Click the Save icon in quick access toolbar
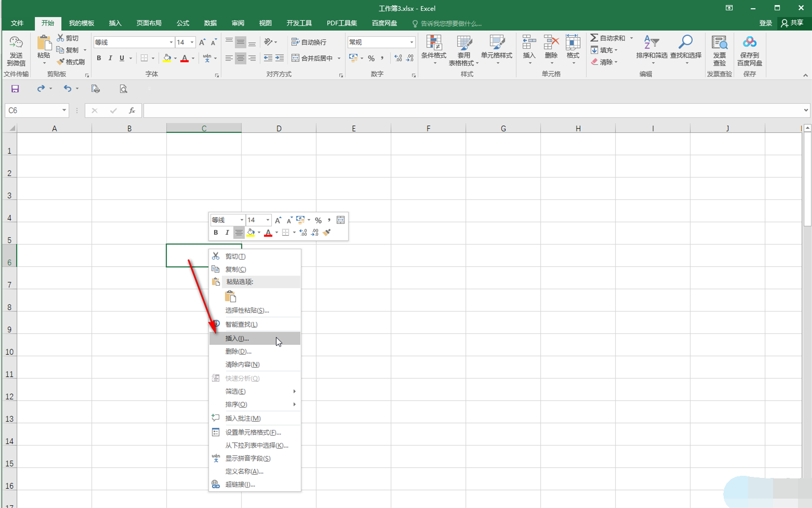The height and width of the screenshot is (508, 812). point(15,89)
